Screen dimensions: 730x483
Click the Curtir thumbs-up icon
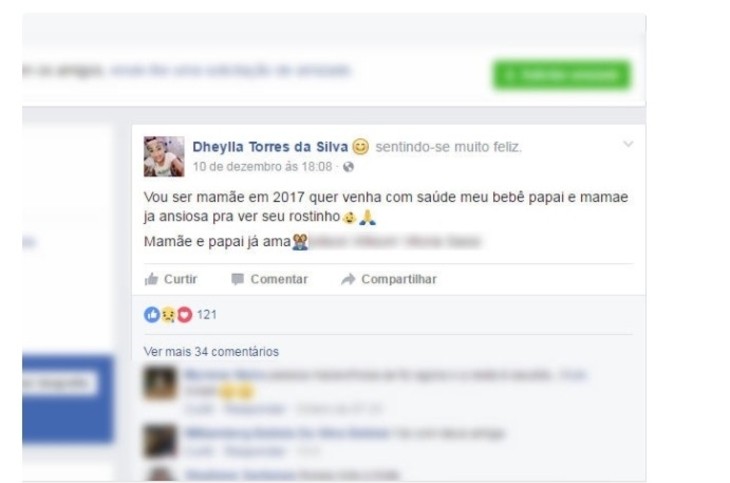(151, 279)
